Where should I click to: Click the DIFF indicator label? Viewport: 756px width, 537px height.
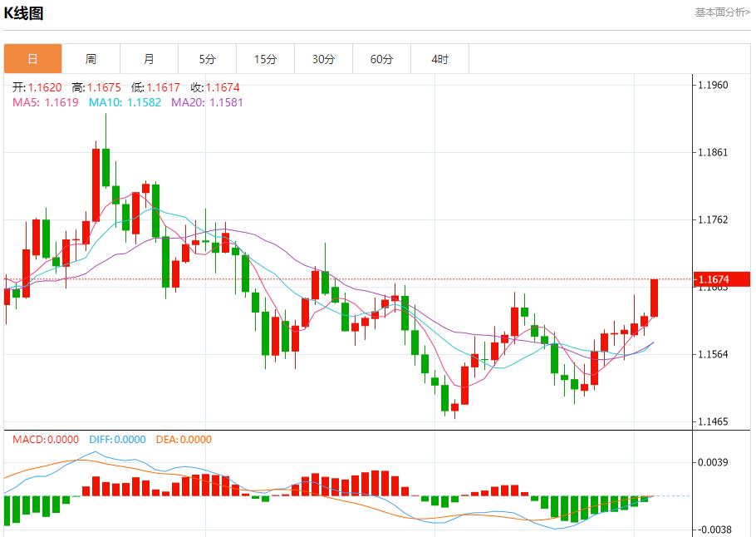pyautogui.click(x=115, y=440)
